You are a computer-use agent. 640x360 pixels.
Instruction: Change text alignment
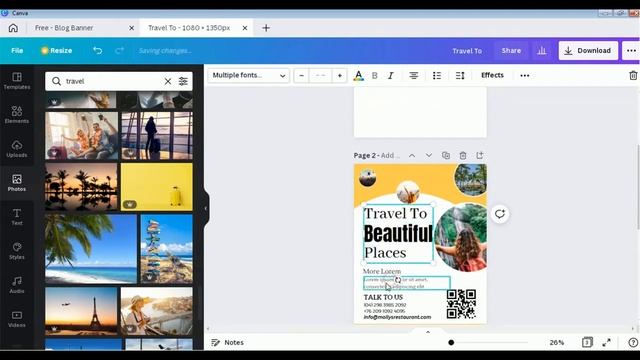click(x=413, y=76)
